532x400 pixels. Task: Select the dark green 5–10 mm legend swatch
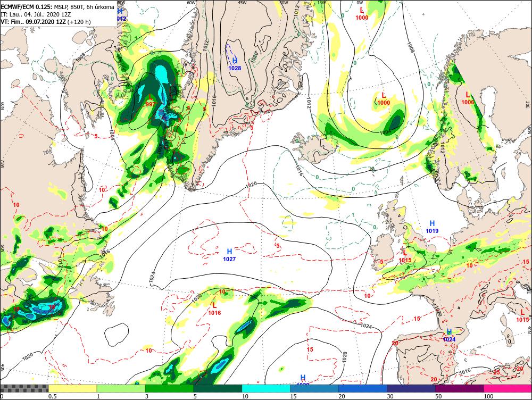[218, 388]
